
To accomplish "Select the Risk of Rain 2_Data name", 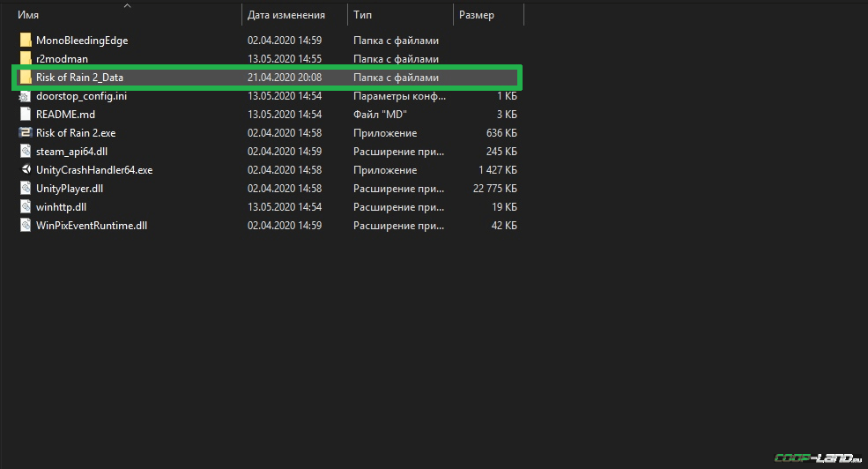I will pos(79,78).
